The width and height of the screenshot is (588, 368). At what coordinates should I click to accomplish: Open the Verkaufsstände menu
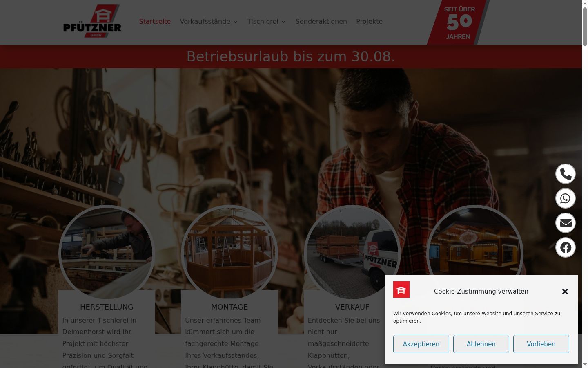point(205,21)
